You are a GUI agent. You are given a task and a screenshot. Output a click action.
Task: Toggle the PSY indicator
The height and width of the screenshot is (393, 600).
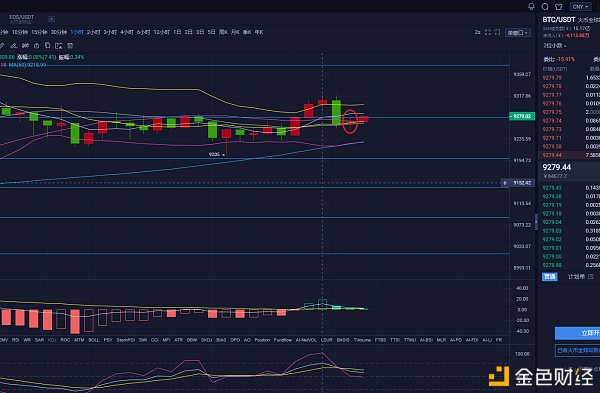coord(108,340)
